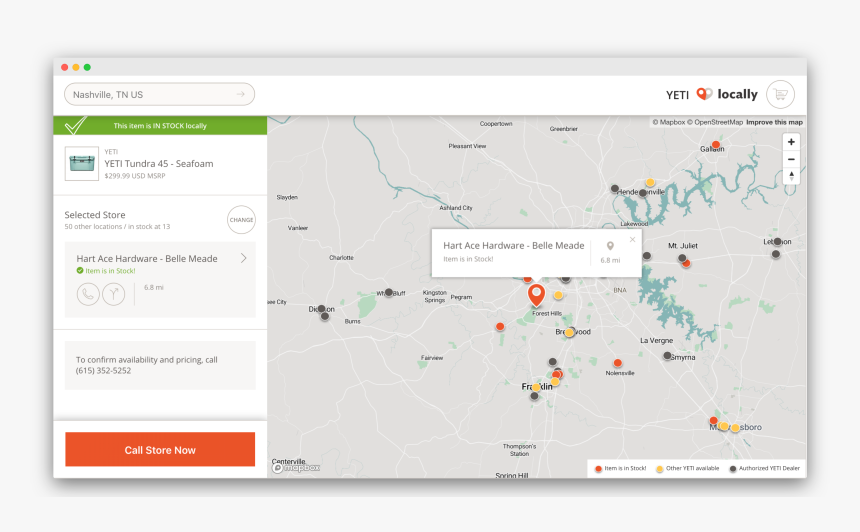The image size is (860, 532).
Task: Select the yellow marker east of the selected pin
Action: (558, 295)
